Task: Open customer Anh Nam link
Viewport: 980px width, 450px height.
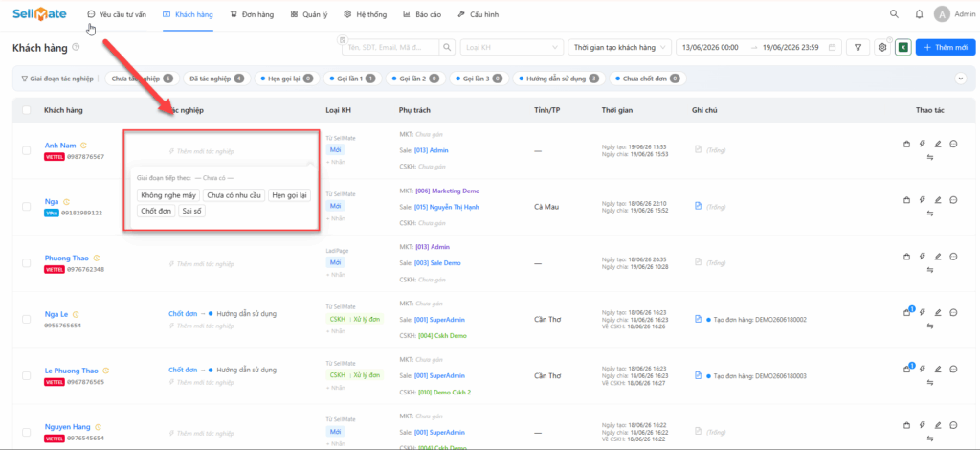Action: (x=60, y=146)
